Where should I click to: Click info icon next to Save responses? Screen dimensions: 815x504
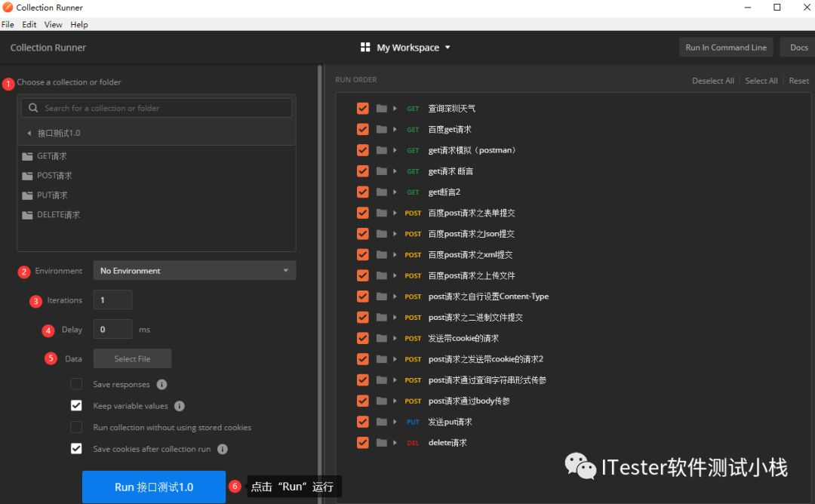(x=161, y=385)
